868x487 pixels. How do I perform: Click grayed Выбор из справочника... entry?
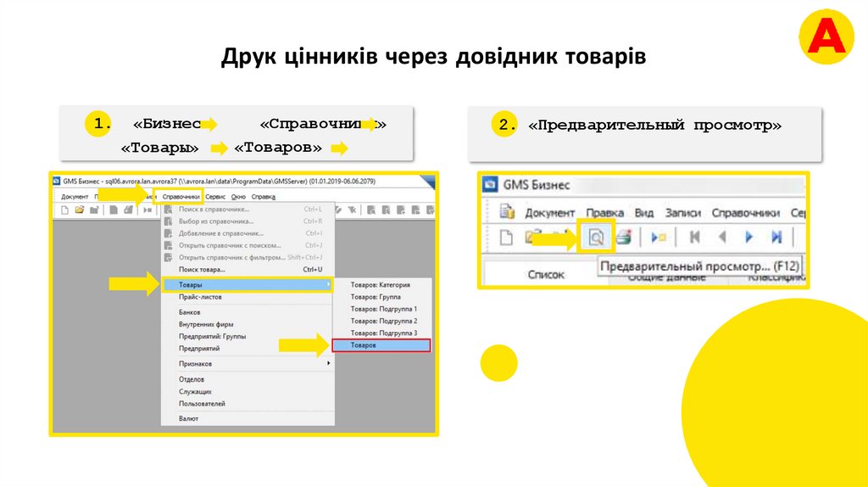248,221
